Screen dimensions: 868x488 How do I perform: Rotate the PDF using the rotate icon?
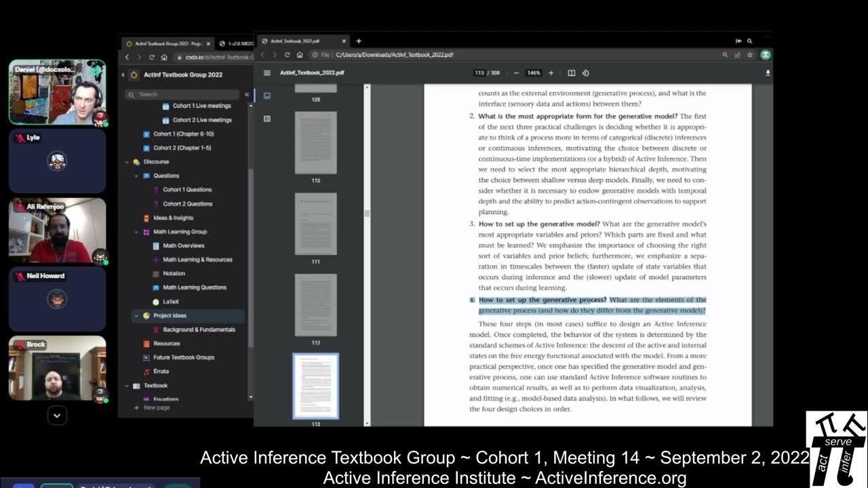[585, 73]
